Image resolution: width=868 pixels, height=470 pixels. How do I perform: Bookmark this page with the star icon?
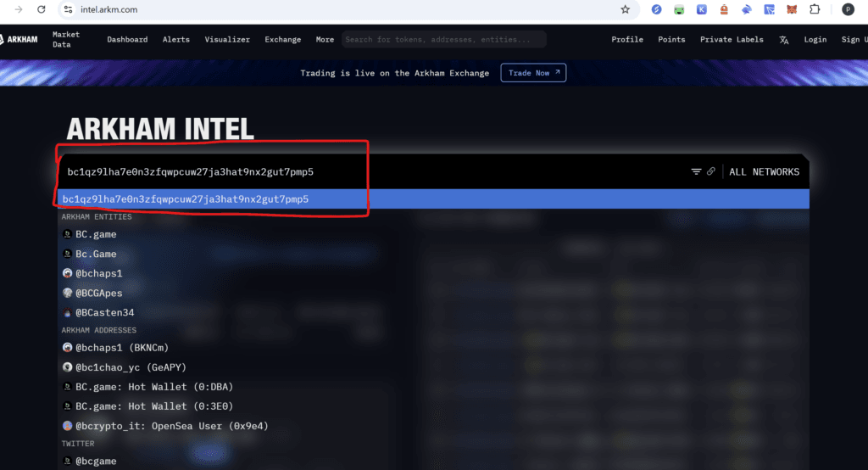click(626, 9)
